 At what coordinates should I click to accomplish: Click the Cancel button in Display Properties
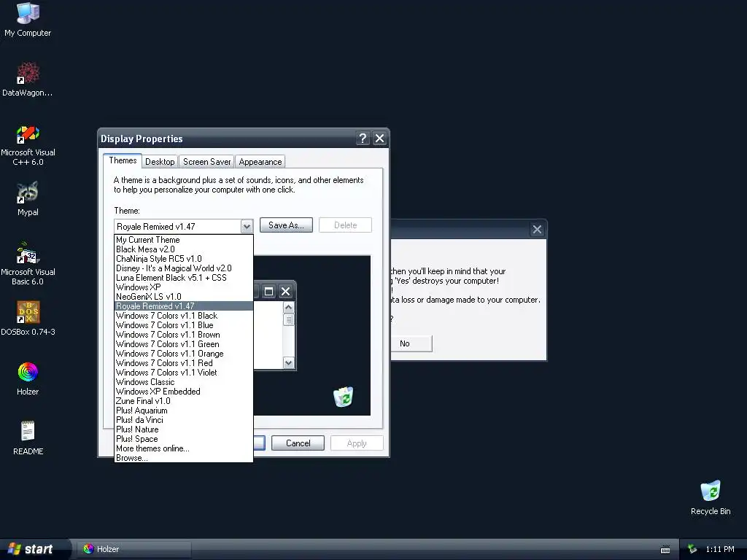coord(298,443)
